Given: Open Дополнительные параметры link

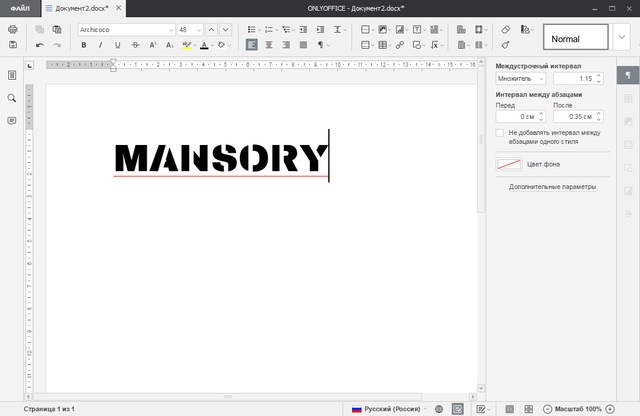Looking at the screenshot, I should pyautogui.click(x=552, y=187).
